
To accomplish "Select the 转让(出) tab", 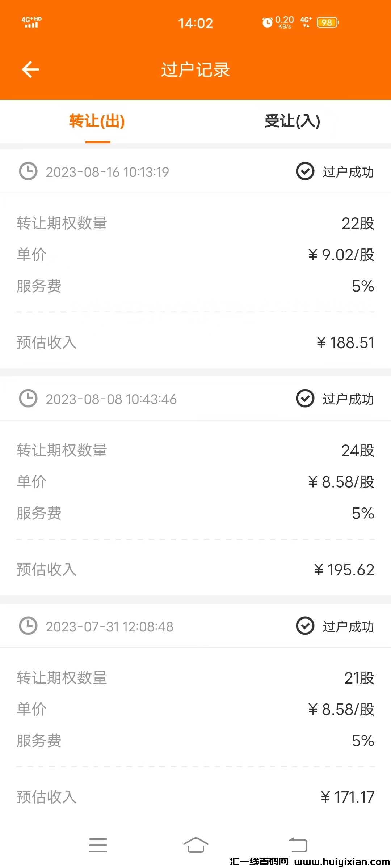I will point(97,121).
